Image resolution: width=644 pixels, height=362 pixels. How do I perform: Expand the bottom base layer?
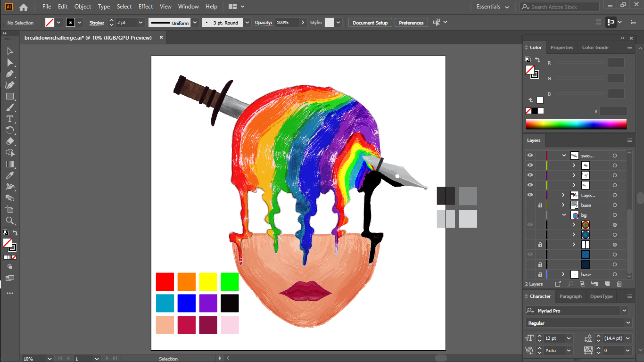(564, 274)
